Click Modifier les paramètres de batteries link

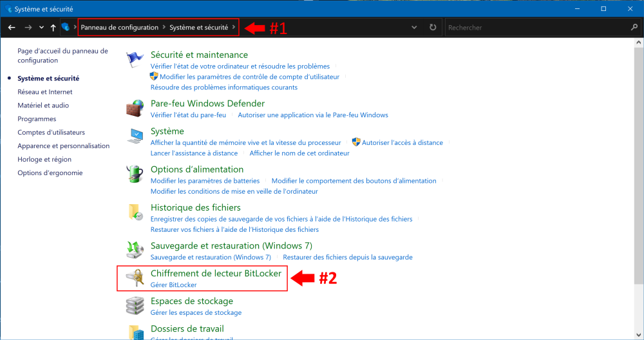pos(205,181)
